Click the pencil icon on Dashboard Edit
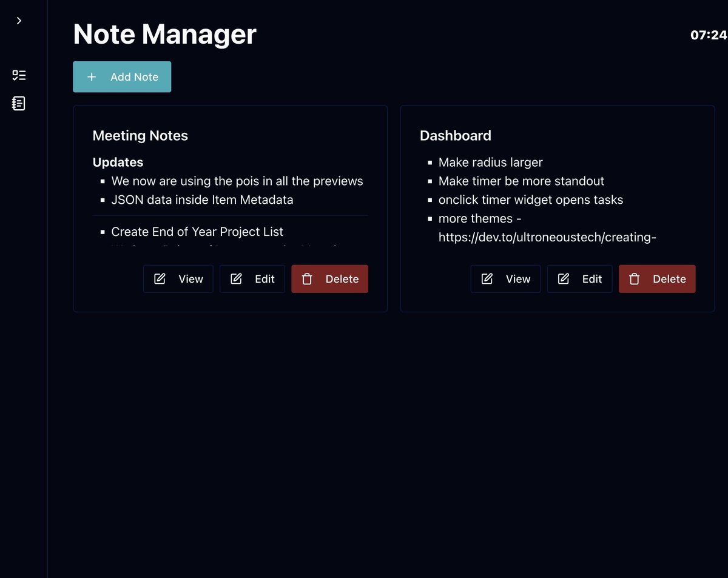 (x=564, y=279)
